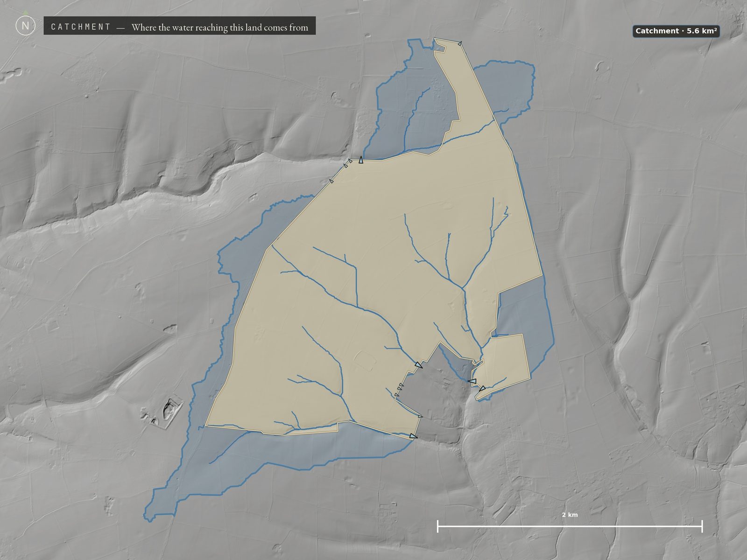Click the 'Catchment · 5.6 km²' badge

click(676, 31)
